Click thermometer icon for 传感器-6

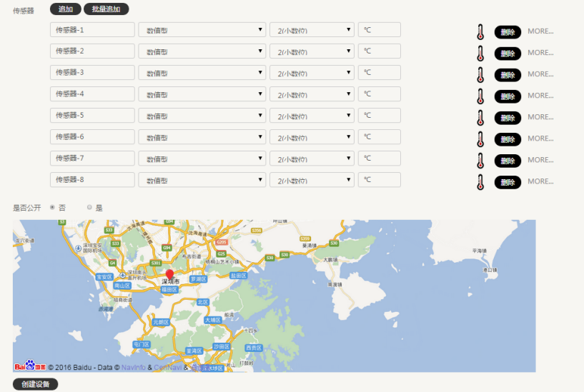(x=481, y=139)
